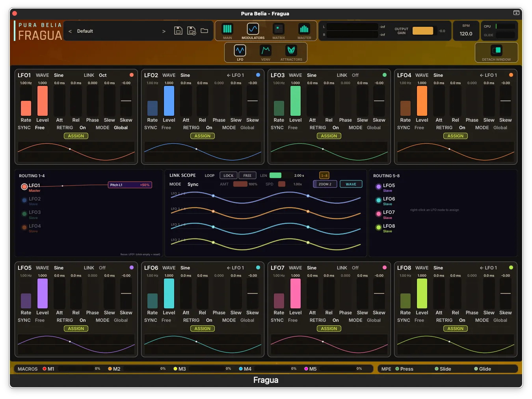
Task: Click the LFO1 Rate slider
Action: click(26, 101)
